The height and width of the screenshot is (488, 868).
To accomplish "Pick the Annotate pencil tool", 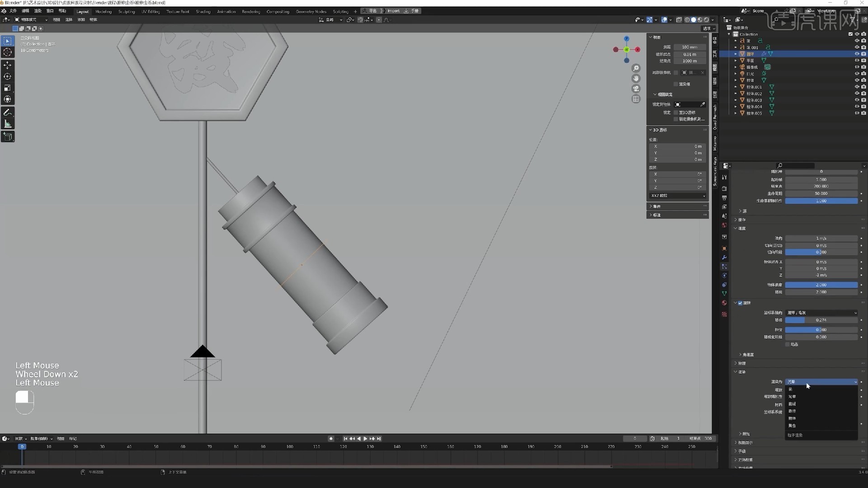I will pos(8,113).
